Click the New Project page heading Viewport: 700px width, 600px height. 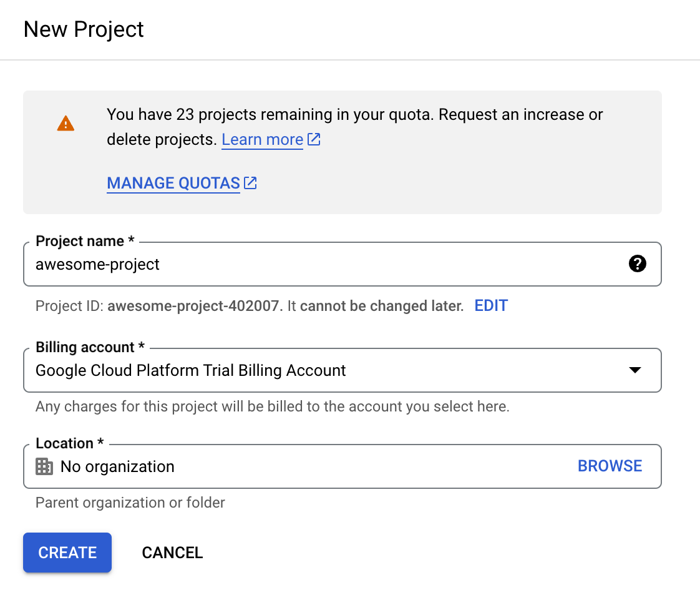[x=84, y=29]
